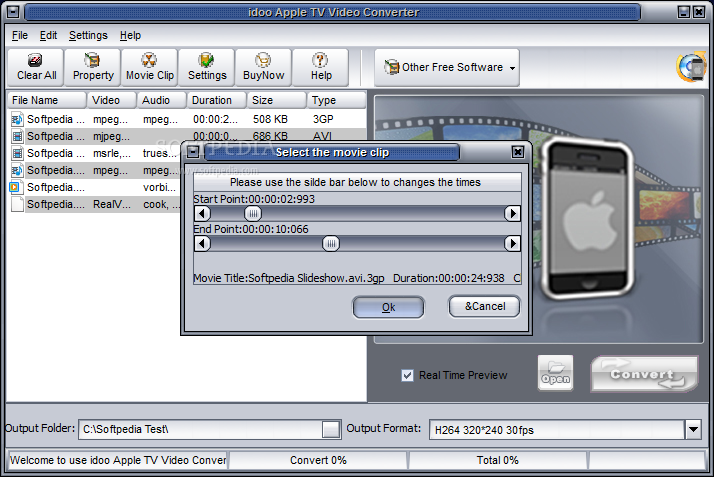Viewport: 714px width, 477px height.
Task: Click the Duration column header
Action: tap(217, 100)
